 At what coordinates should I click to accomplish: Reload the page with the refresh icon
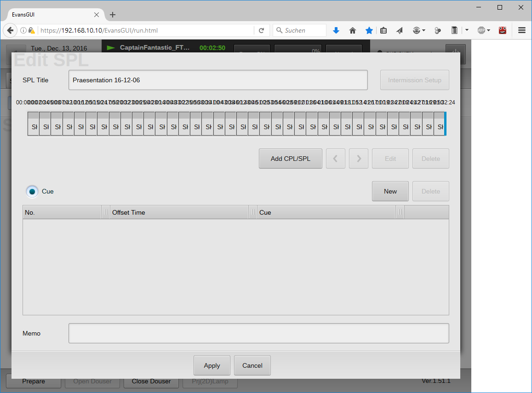point(261,30)
